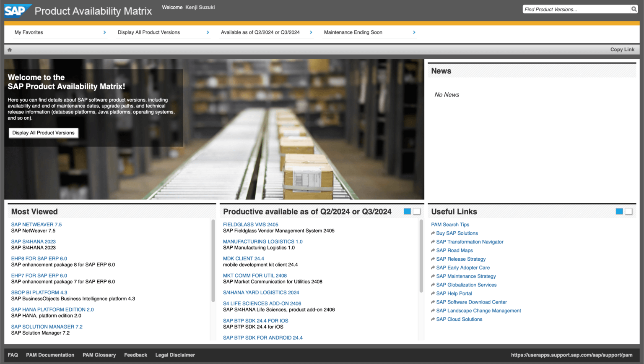Click the magnifier icon in the search box
Viewport: 644px width, 364px height.
(634, 8)
